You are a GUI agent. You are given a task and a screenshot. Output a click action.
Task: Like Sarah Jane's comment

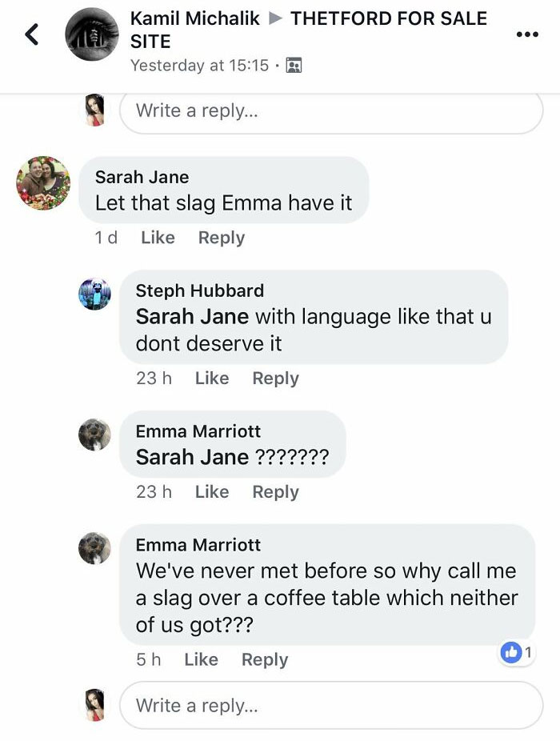[158, 237]
